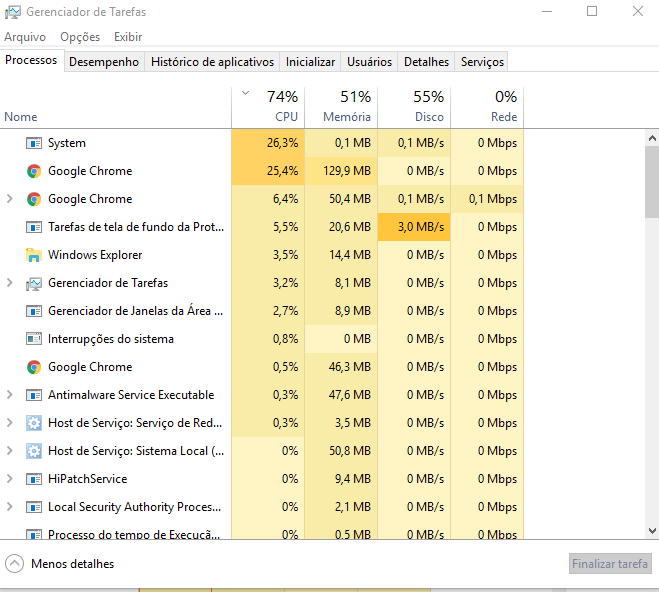Click the 50,8 MB memory value
Image resolution: width=659 pixels, height=592 pixels.
coord(350,451)
